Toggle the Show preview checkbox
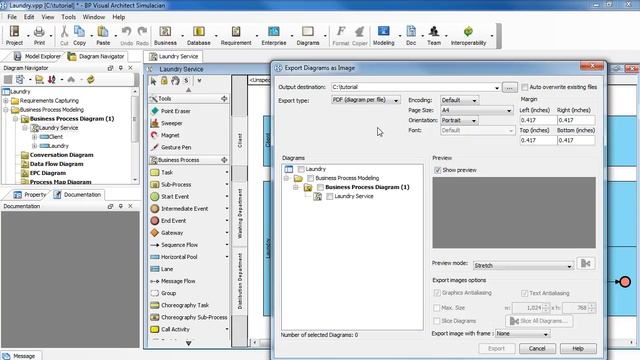The height and width of the screenshot is (360, 640). point(438,170)
